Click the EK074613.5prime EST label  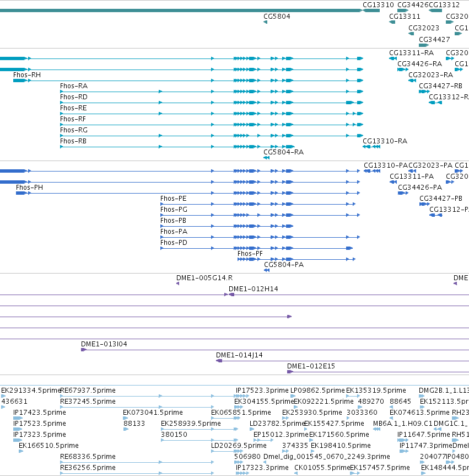point(419,413)
